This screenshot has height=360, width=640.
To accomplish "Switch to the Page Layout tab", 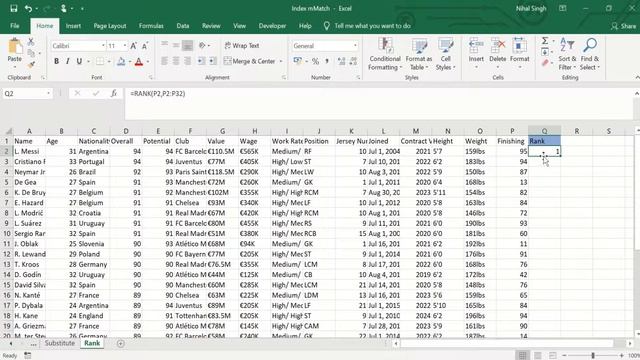I will [x=110, y=26].
